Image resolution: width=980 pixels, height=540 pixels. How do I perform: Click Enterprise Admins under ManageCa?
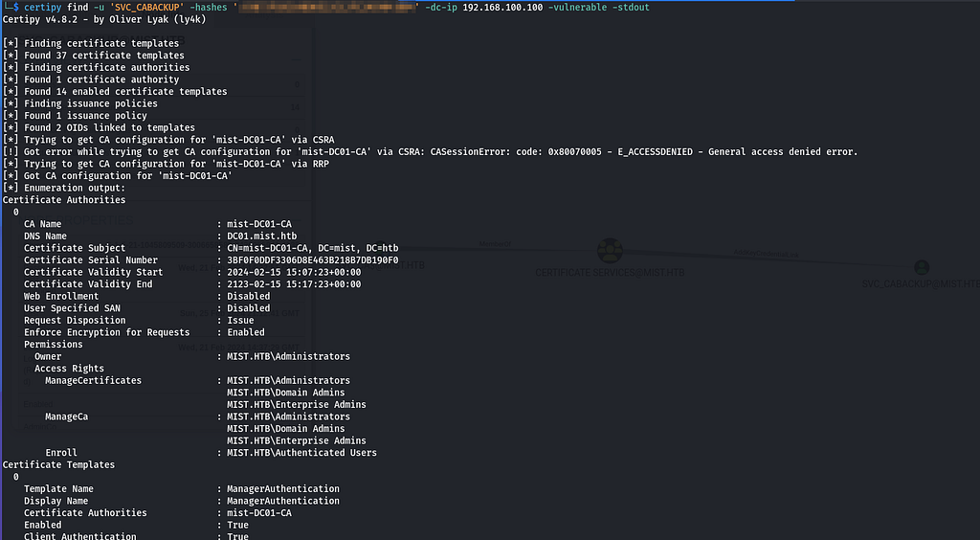click(297, 440)
